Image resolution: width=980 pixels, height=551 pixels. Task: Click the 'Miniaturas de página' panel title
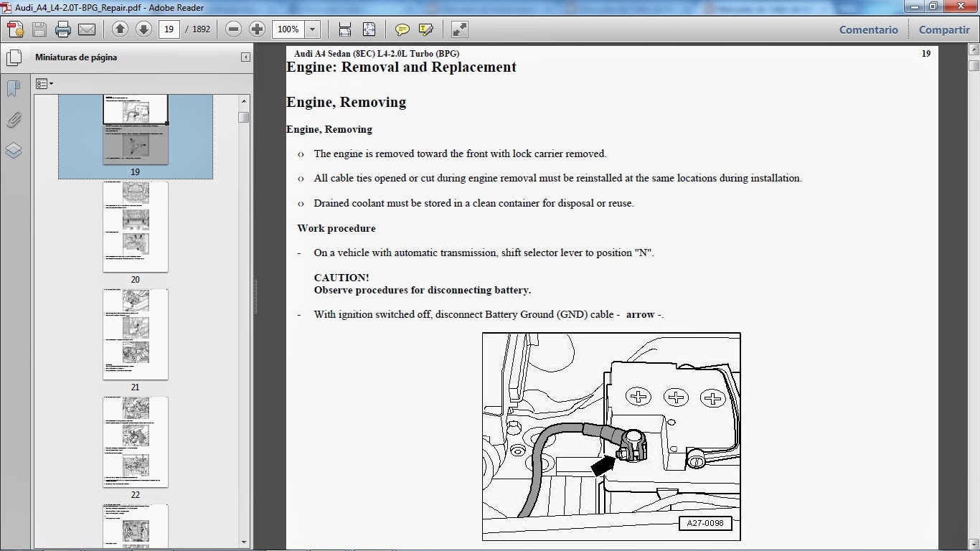76,57
